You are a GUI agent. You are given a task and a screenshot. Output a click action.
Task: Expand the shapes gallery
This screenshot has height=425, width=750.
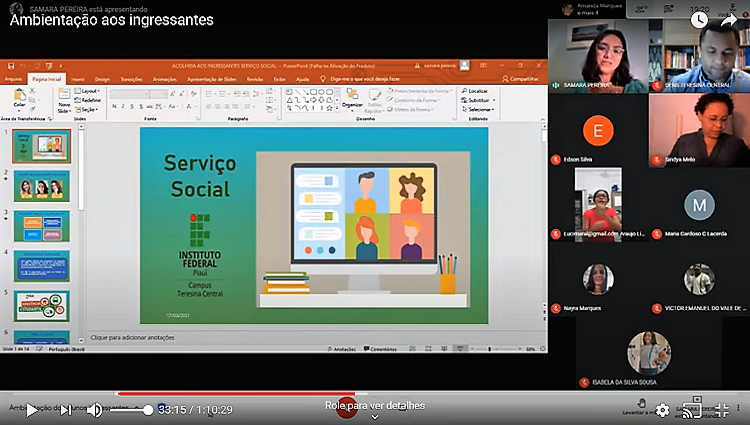(x=337, y=109)
